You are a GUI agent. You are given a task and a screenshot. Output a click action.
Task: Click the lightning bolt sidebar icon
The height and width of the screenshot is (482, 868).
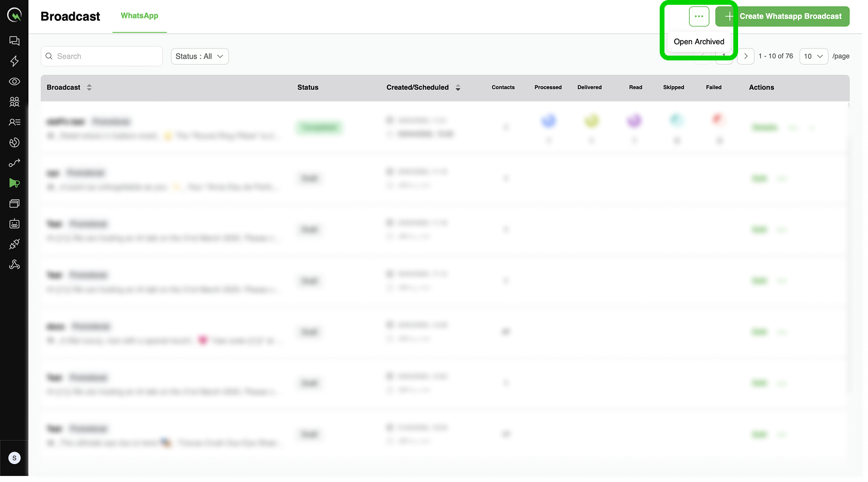coord(14,62)
